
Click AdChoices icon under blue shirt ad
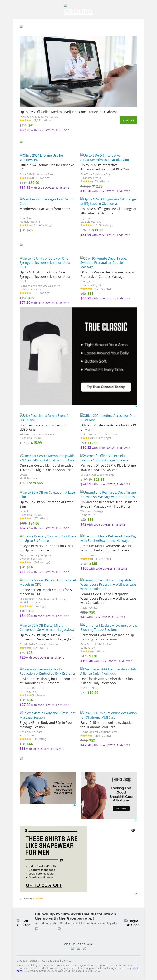point(74,805)
